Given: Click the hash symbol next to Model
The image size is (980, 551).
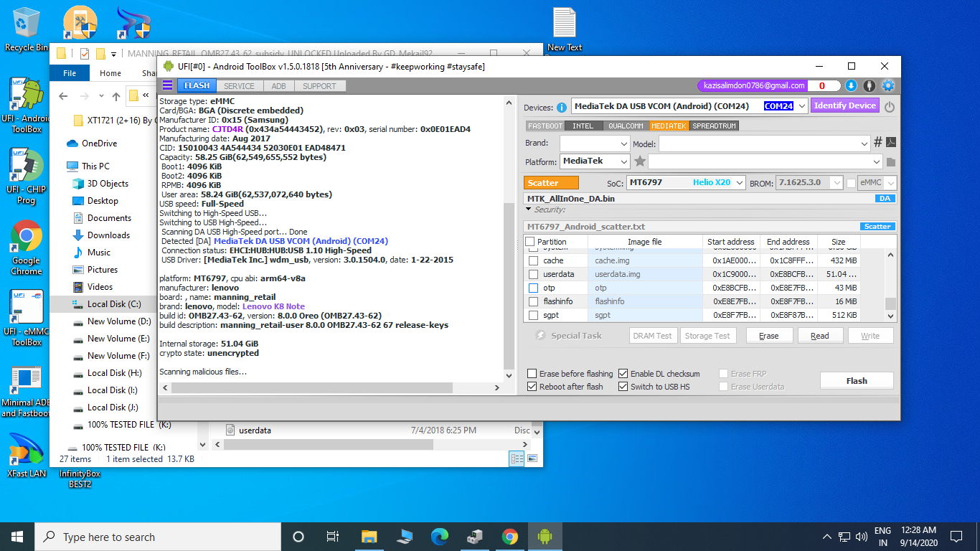Looking at the screenshot, I should pos(877,142).
